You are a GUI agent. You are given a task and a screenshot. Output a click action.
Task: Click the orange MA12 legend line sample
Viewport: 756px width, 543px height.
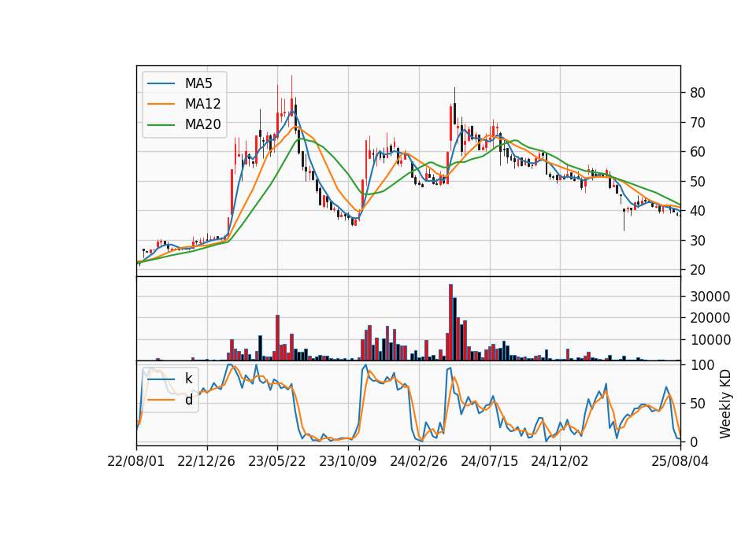click(x=161, y=104)
